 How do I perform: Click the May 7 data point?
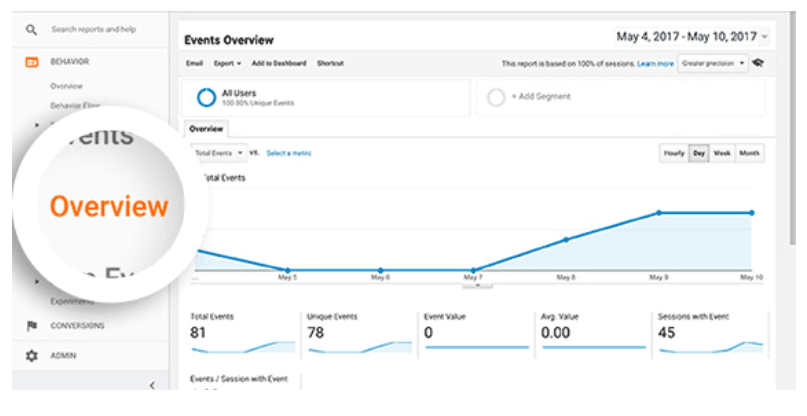(x=473, y=270)
